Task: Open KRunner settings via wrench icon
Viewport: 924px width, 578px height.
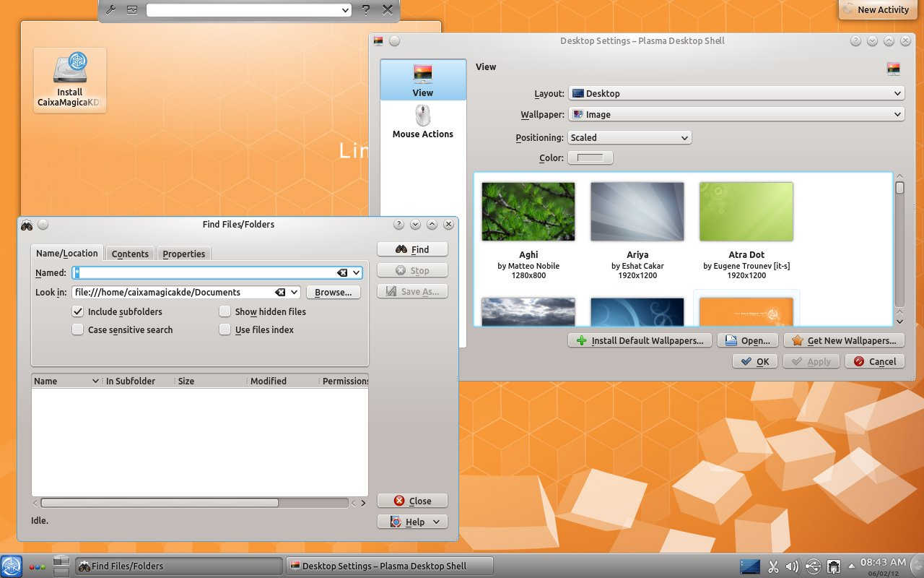Action: click(110, 10)
